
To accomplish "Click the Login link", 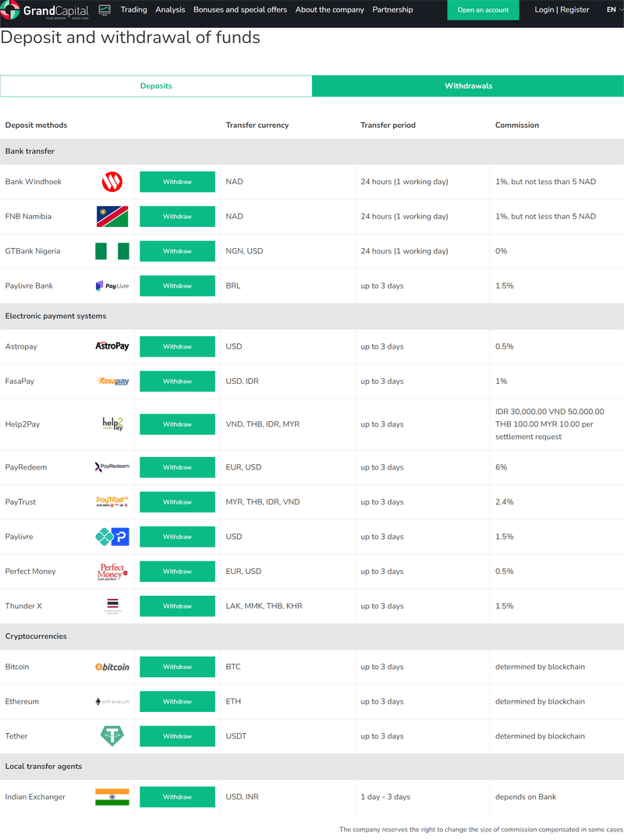I will click(x=544, y=9).
